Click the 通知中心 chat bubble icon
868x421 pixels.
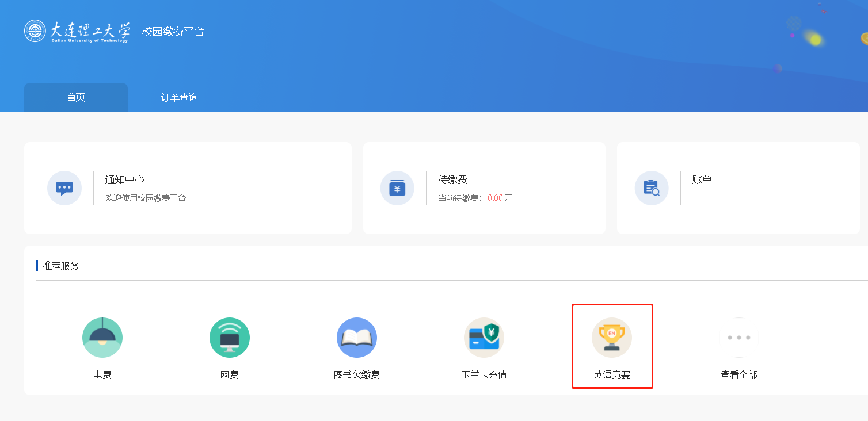coord(64,188)
